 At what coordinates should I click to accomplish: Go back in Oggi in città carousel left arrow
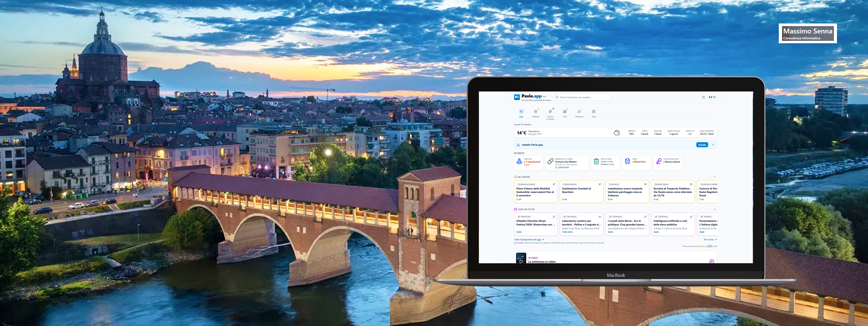tap(709, 209)
